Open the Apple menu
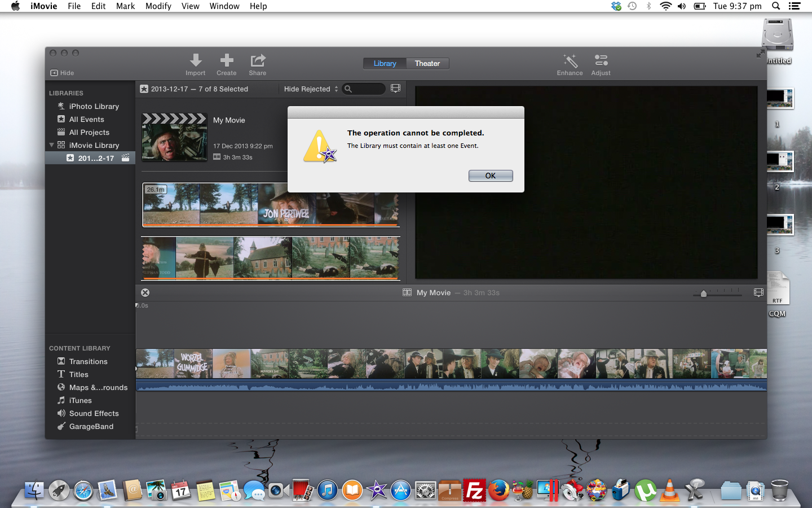 pos(16,6)
